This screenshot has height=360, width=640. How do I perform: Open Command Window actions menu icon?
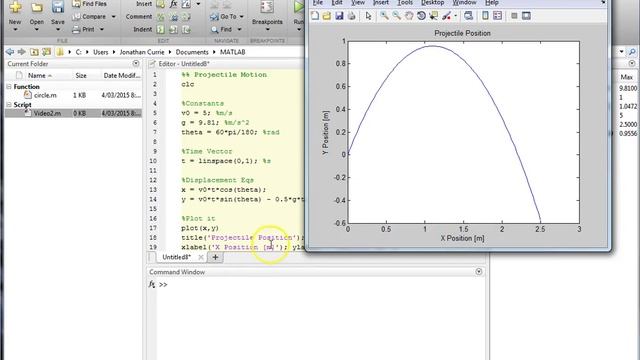[x=479, y=272]
